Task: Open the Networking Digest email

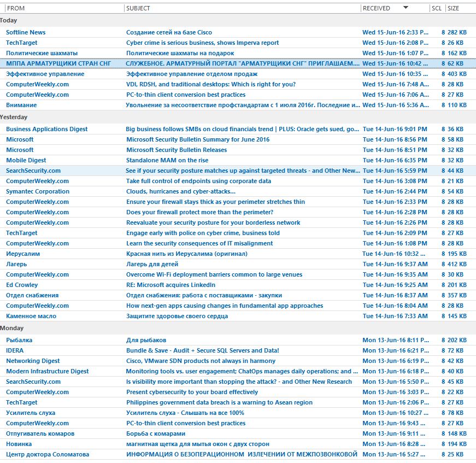Action: click(238, 361)
